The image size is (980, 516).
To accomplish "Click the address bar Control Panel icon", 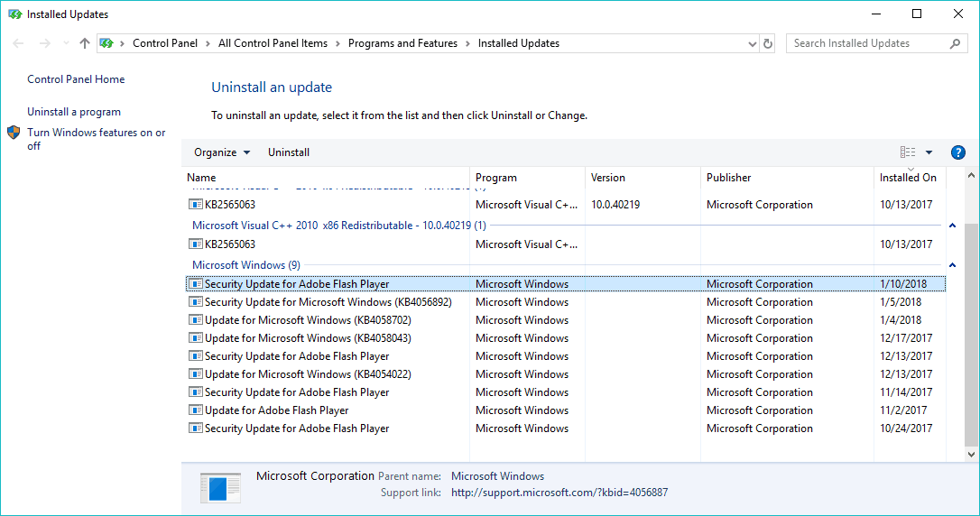I will (106, 43).
